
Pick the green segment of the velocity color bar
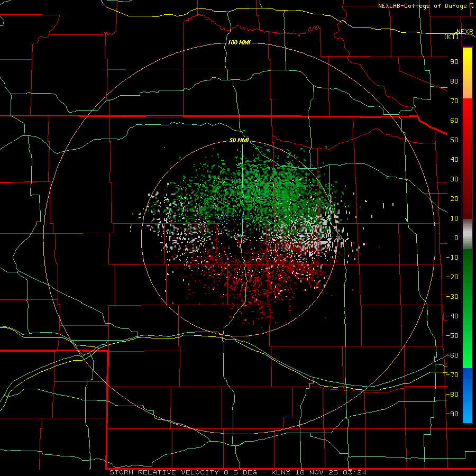pyautogui.click(x=467, y=308)
